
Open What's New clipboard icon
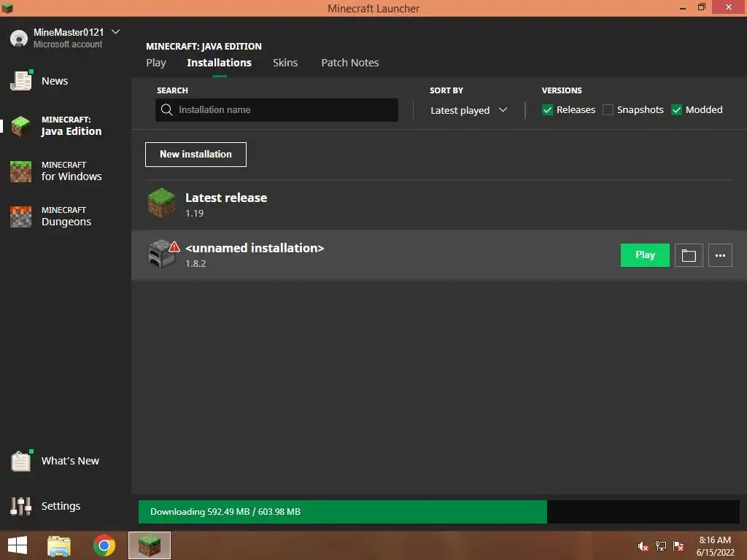click(x=21, y=461)
